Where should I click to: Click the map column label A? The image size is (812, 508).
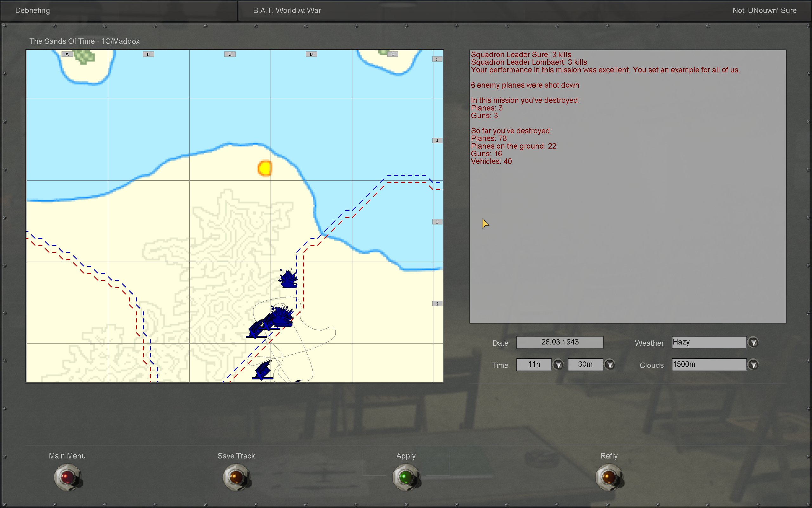(x=67, y=54)
